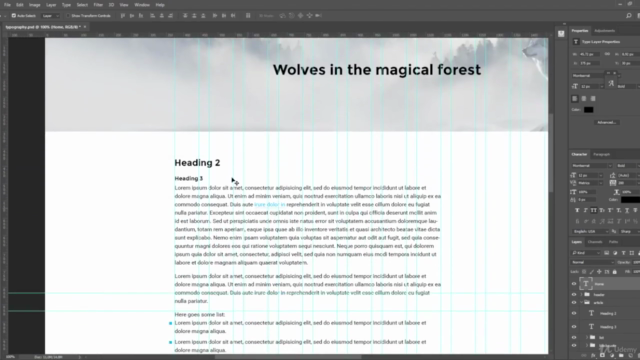Click the search magnifier icon
Viewport: 640px width, 360px height.
pyautogui.click(x=629, y=16)
